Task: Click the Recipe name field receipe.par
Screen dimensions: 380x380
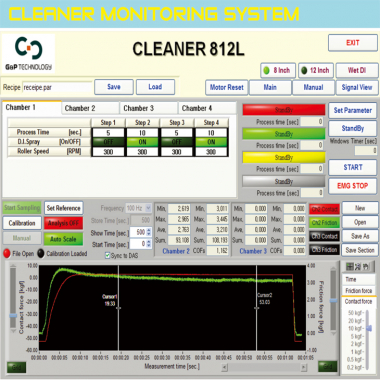Action: coord(57,88)
